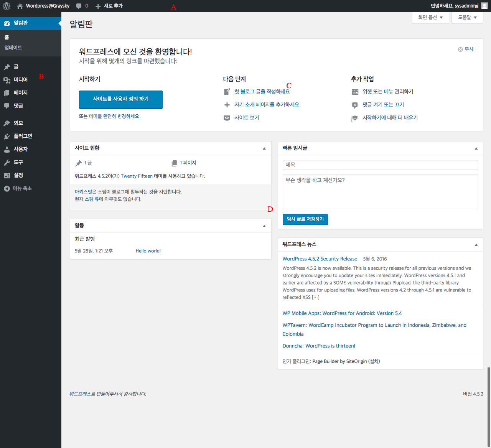491x448 pixels.
Task: Open the 새로 추가 admin bar menu
Action: click(109, 6)
